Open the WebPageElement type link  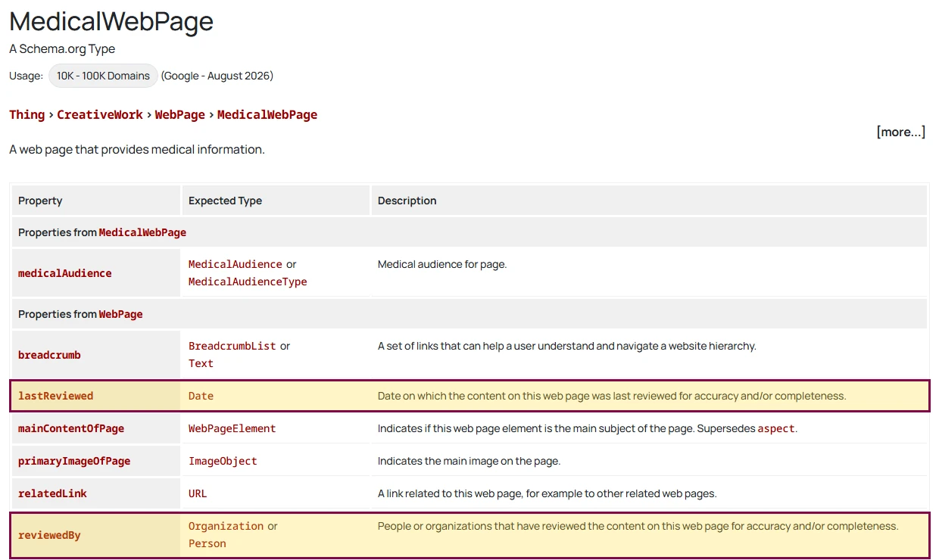(232, 428)
